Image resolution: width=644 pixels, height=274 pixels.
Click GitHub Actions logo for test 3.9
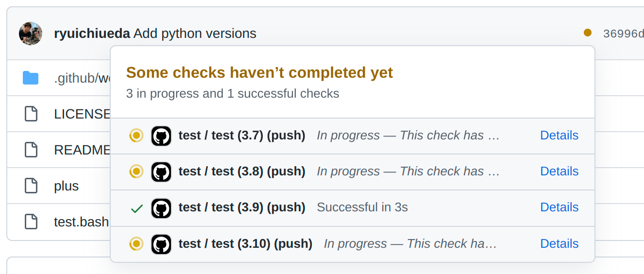161,208
